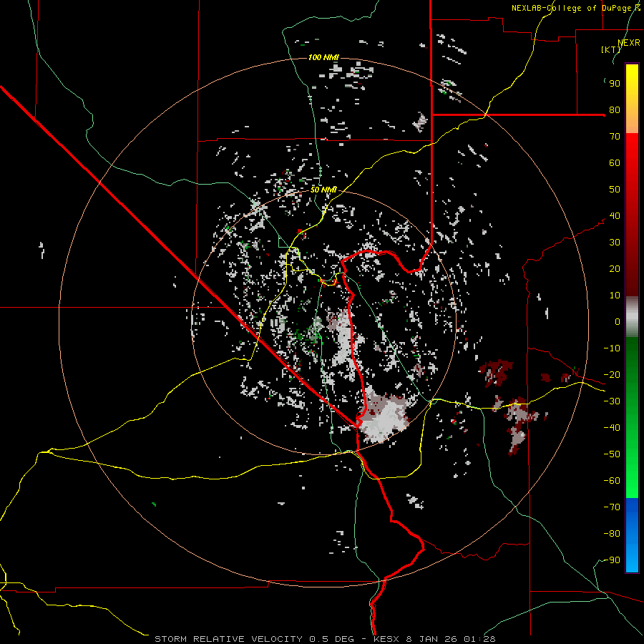Select the positive 10 scale value
644x644 pixels.
pyautogui.click(x=615, y=296)
